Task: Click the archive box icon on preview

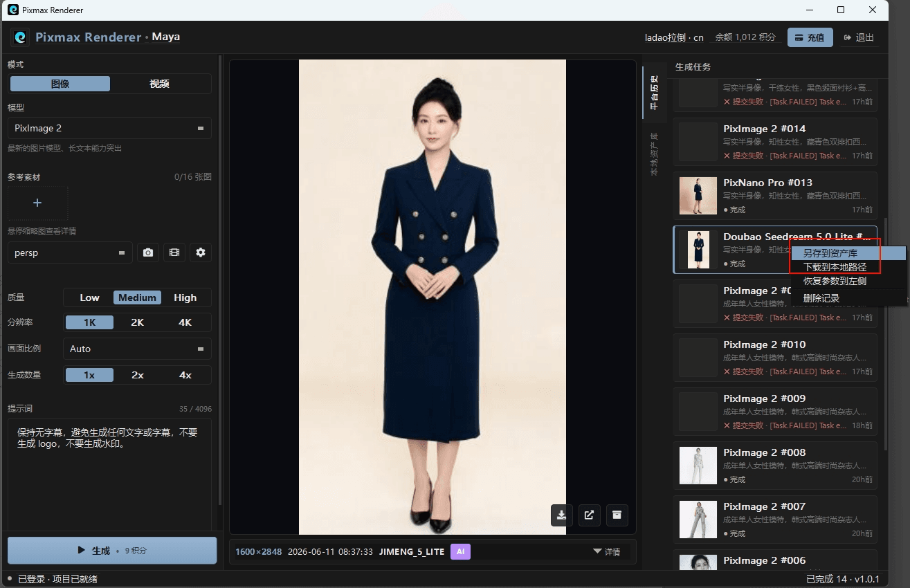Action: click(617, 515)
